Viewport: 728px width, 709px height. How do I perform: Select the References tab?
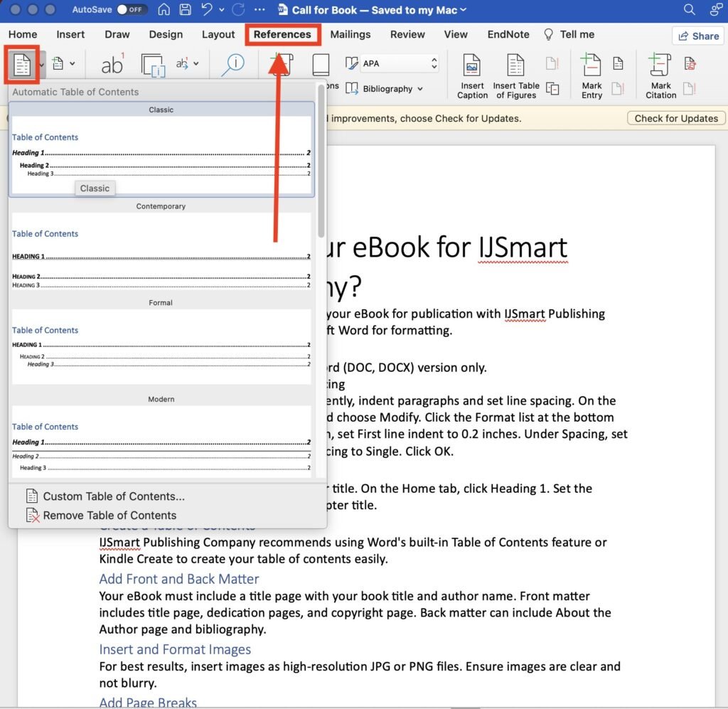pos(282,34)
